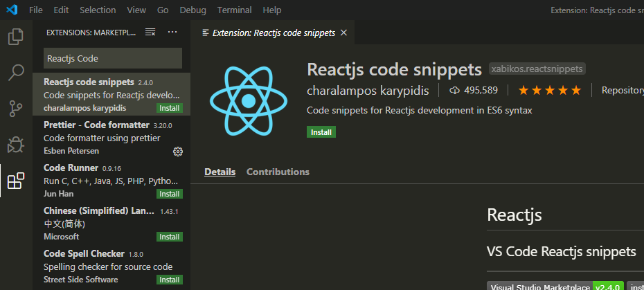Install the Code Spell Checker extension
This screenshot has height=290, width=644.
pos(169,280)
